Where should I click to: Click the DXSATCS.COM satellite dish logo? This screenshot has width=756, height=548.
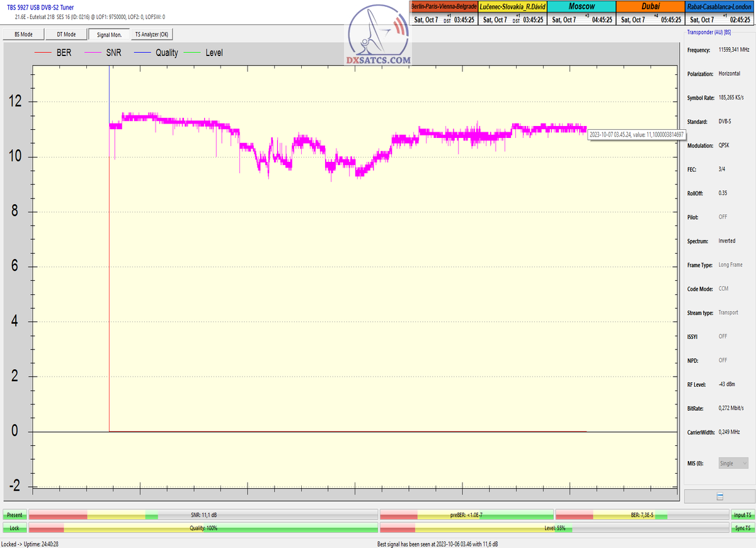point(378,38)
